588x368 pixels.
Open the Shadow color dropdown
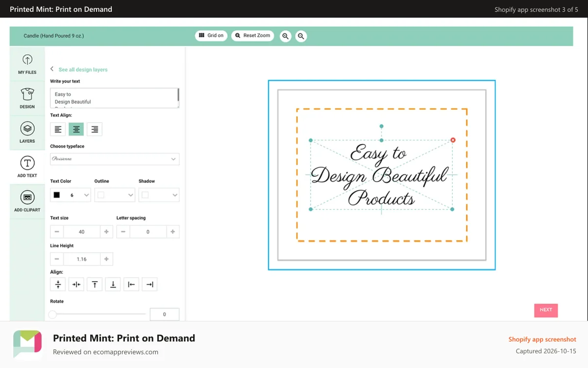tap(159, 195)
